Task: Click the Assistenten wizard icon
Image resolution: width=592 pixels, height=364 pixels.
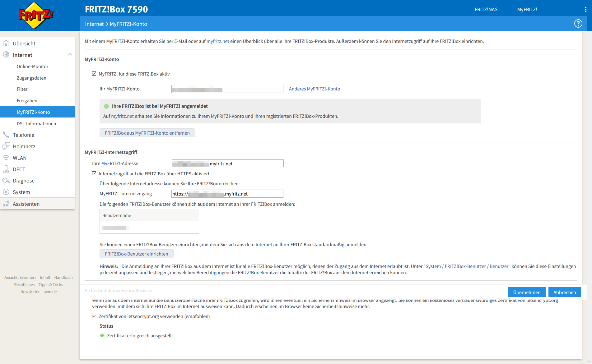Action: click(6, 204)
